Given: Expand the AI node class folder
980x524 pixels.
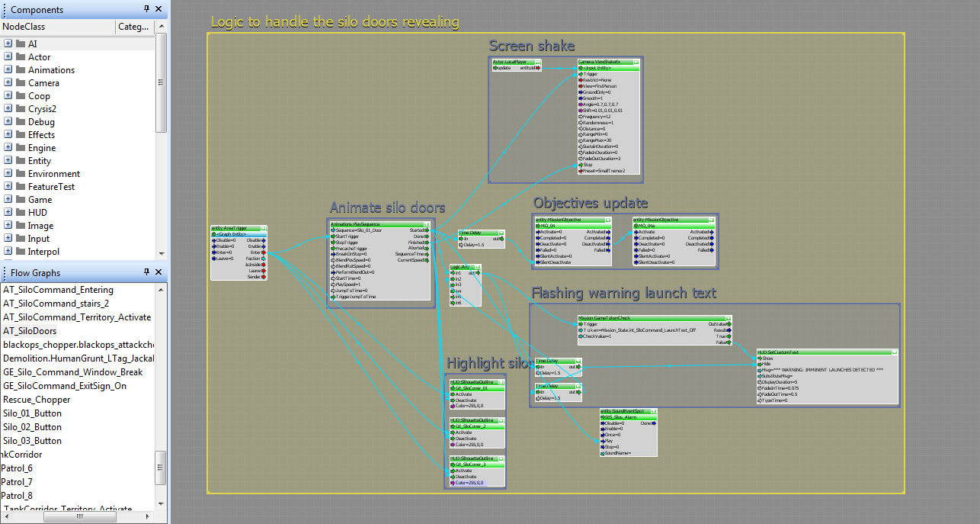Looking at the screenshot, I should (x=8, y=43).
